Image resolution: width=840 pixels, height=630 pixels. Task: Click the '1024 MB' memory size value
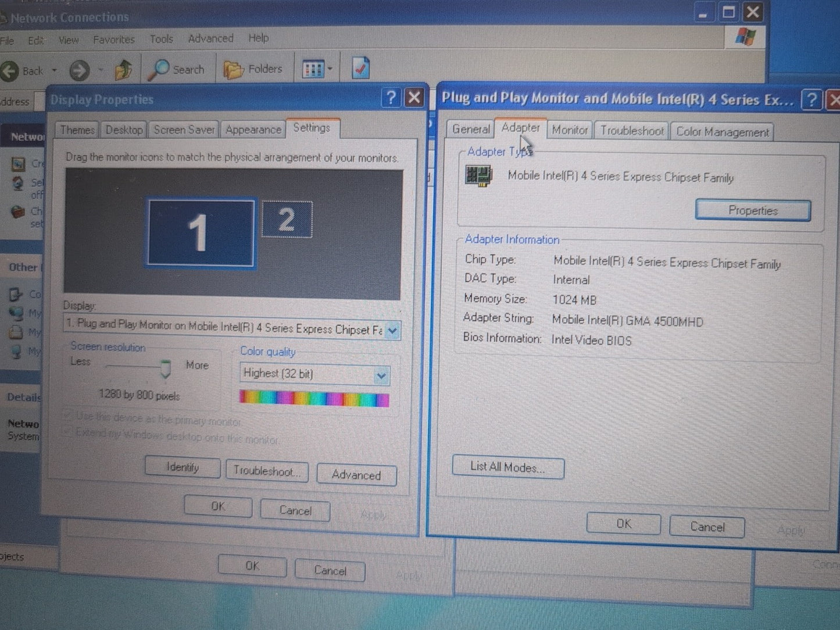point(574,300)
